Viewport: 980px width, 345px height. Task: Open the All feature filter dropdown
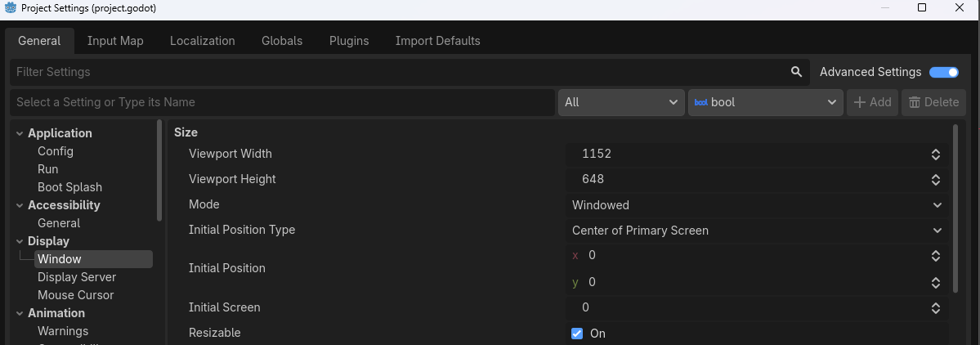[x=621, y=102]
